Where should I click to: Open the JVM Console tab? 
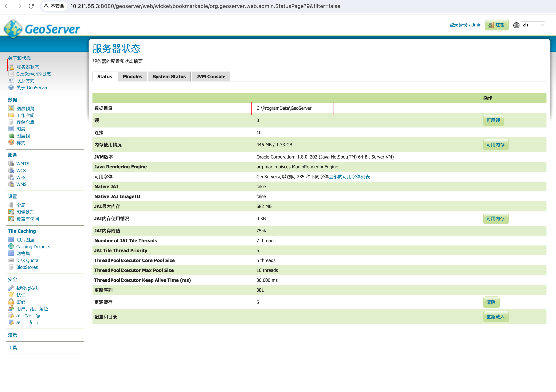(x=210, y=76)
